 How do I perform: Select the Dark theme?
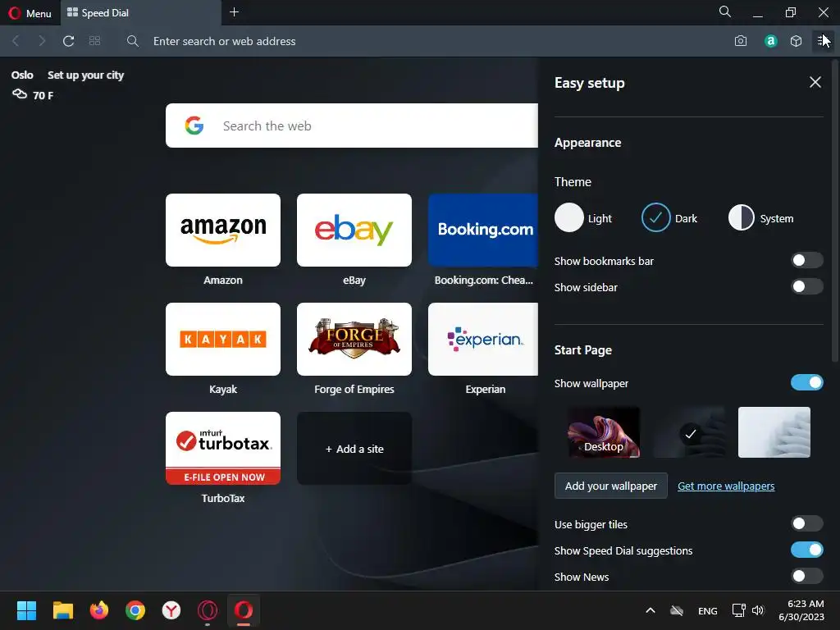669,217
